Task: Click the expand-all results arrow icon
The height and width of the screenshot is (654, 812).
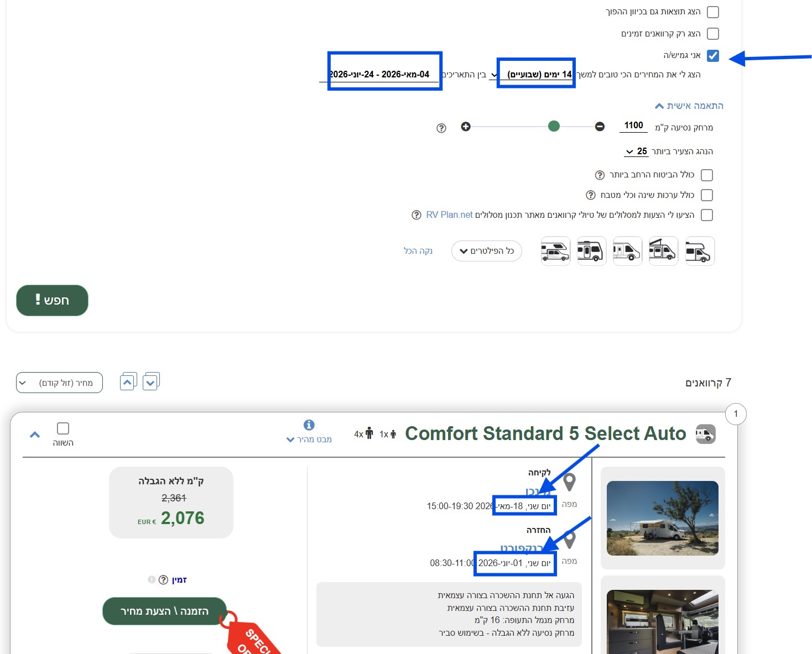Action: [x=150, y=381]
